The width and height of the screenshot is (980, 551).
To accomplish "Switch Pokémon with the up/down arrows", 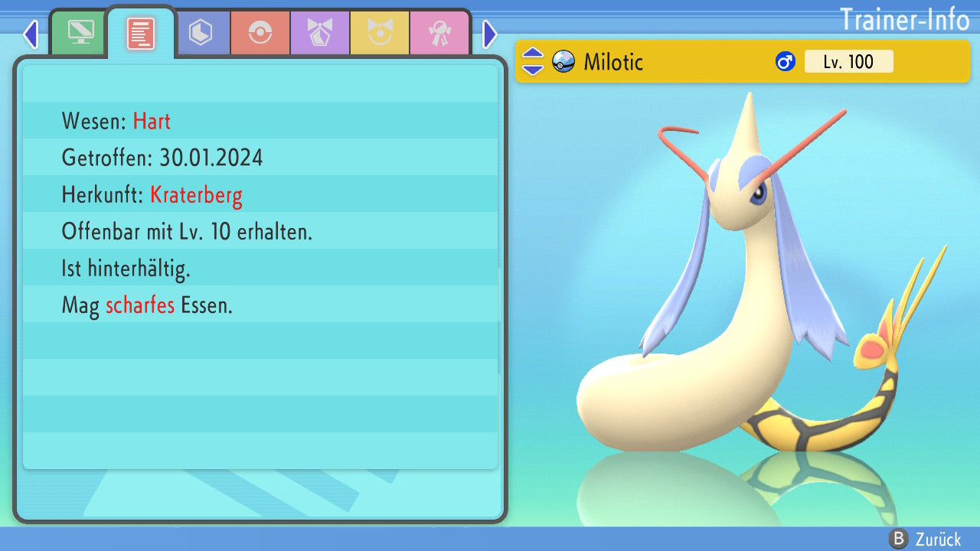I will (x=533, y=61).
